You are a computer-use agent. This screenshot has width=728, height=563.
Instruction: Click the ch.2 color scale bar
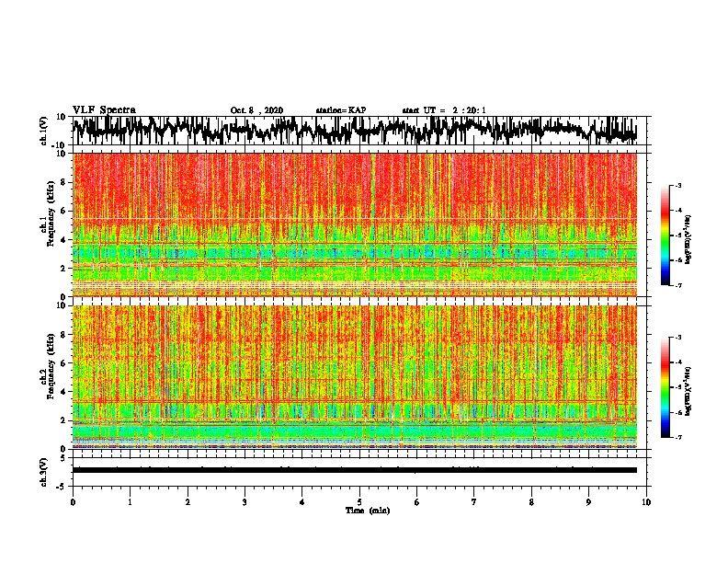[665, 387]
